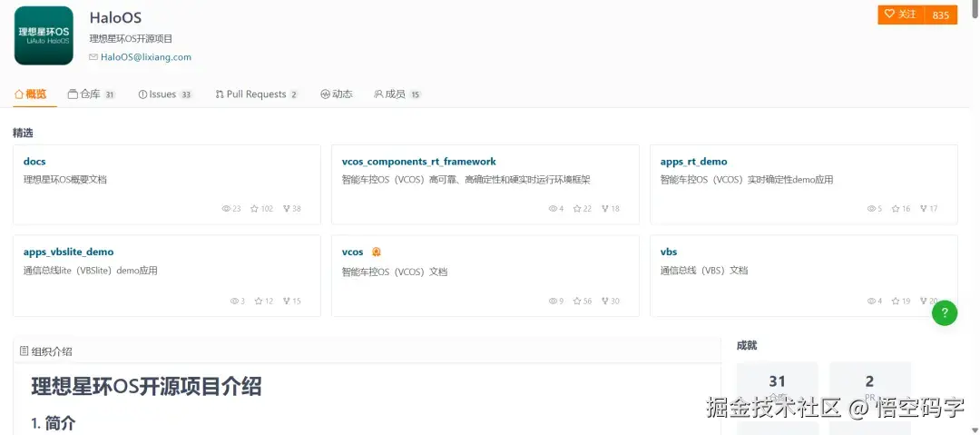Click fork icon on apps_vbslite_demo card
Screen dimensions: 980x435
[286, 302]
